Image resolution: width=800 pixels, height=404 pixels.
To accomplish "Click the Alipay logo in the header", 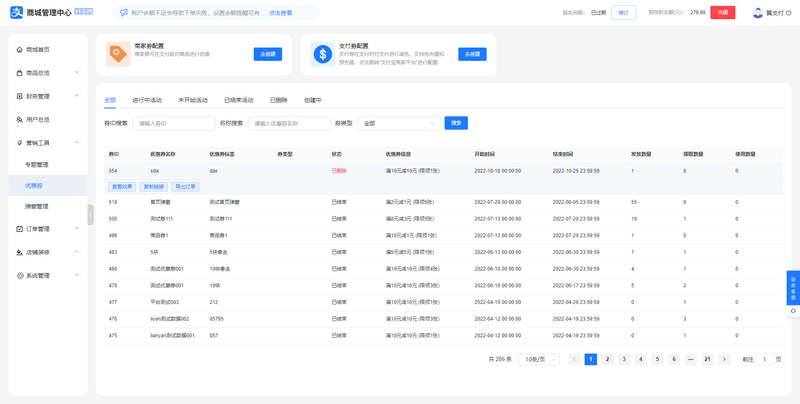I will (x=17, y=12).
